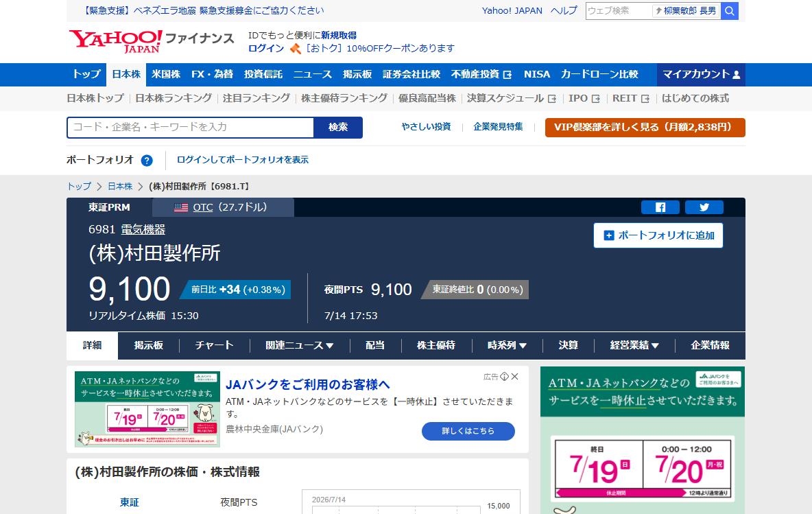Screen dimensions: 812x514
Task: Click the plus icon in ポートフォリオに追加
Action: [609, 235]
